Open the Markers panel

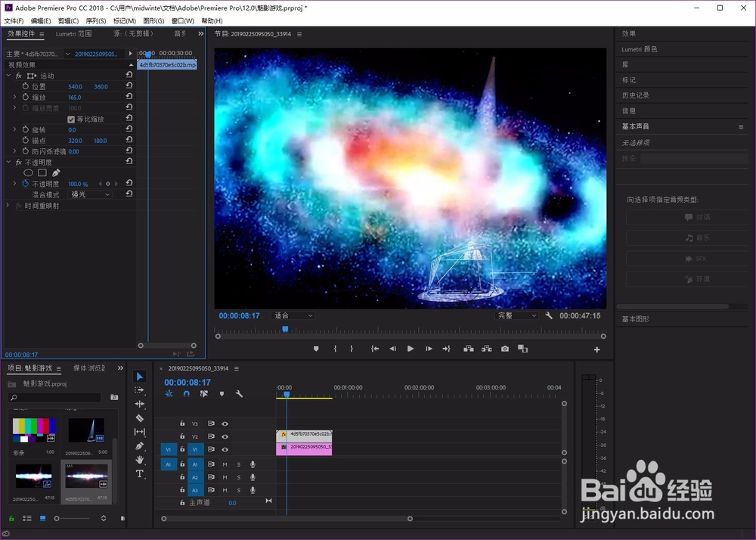pyautogui.click(x=629, y=79)
